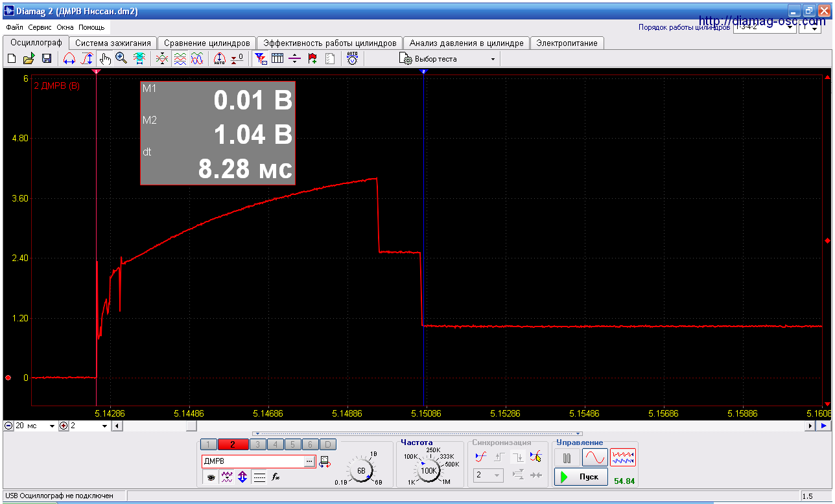Viewport: 835px width, 504px height.
Task: Open the Помощь menu
Action: tap(91, 28)
